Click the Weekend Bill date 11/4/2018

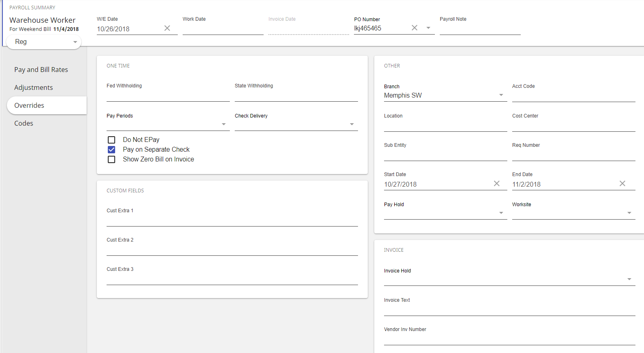tap(66, 29)
